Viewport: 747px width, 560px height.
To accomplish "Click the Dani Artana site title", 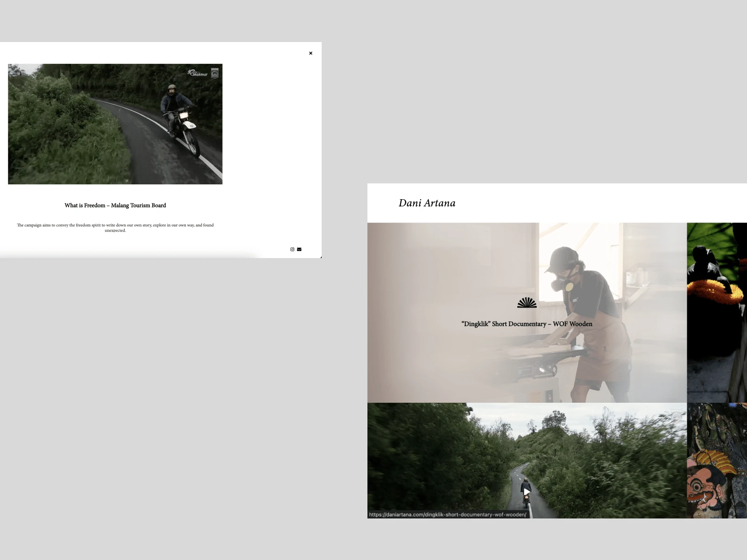I will 427,203.
